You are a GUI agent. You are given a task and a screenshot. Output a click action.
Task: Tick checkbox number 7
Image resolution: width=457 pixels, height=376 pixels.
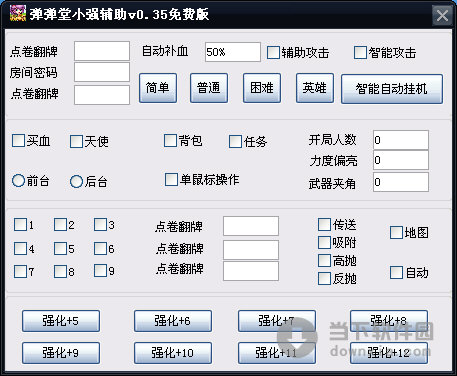[20, 271]
